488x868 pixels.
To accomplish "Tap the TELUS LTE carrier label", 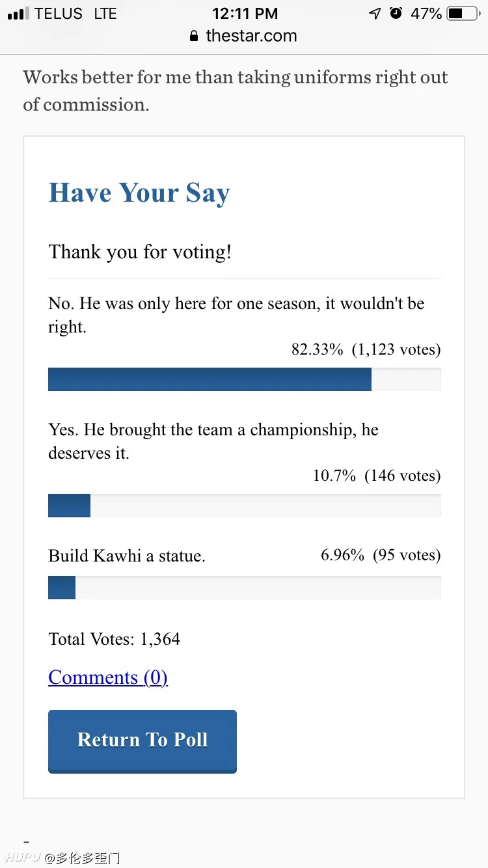I will click(75, 13).
